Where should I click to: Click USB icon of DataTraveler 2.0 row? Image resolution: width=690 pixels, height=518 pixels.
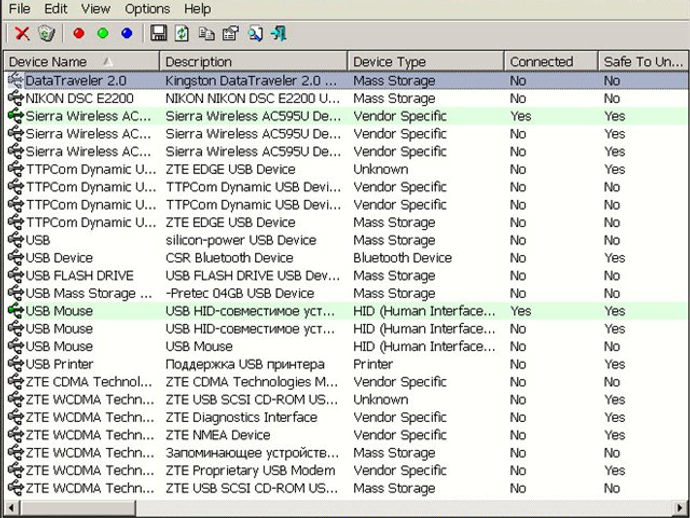pos(15,81)
